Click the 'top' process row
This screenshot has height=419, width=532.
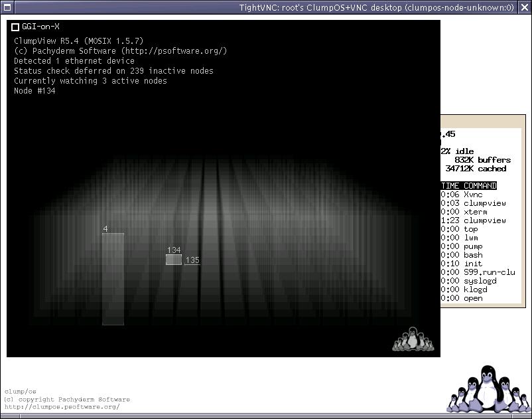[x=460, y=229]
